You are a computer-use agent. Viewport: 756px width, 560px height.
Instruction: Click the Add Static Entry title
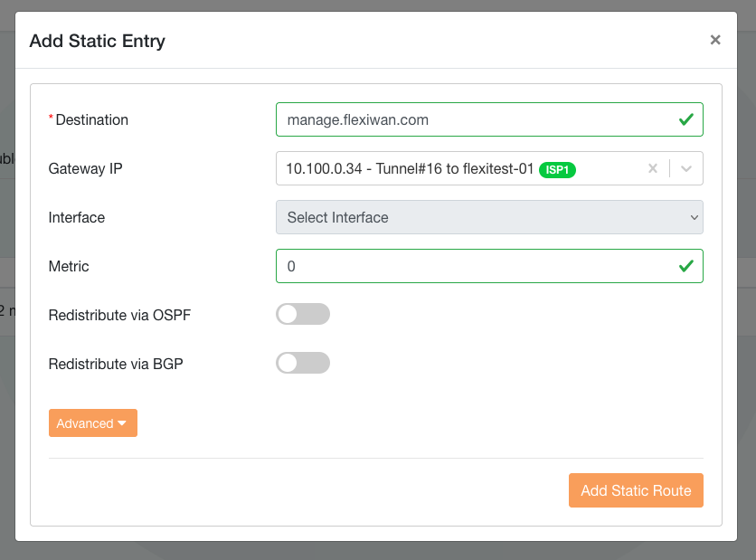98,41
